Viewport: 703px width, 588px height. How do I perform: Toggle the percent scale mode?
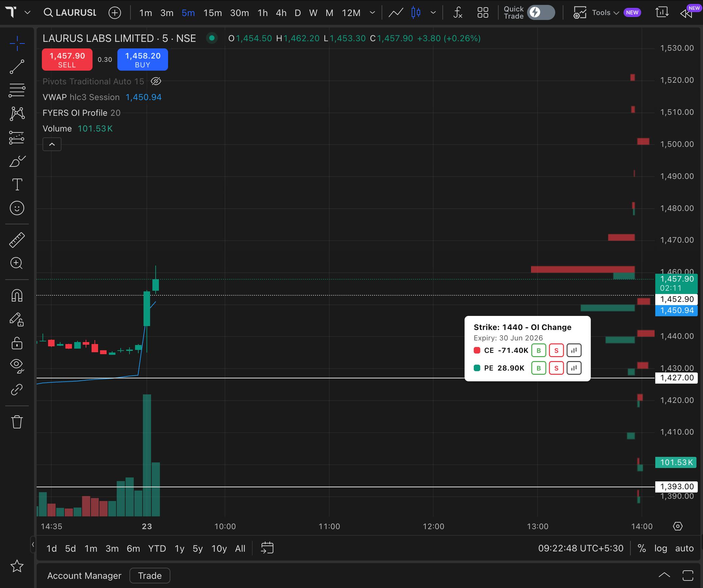pos(642,548)
